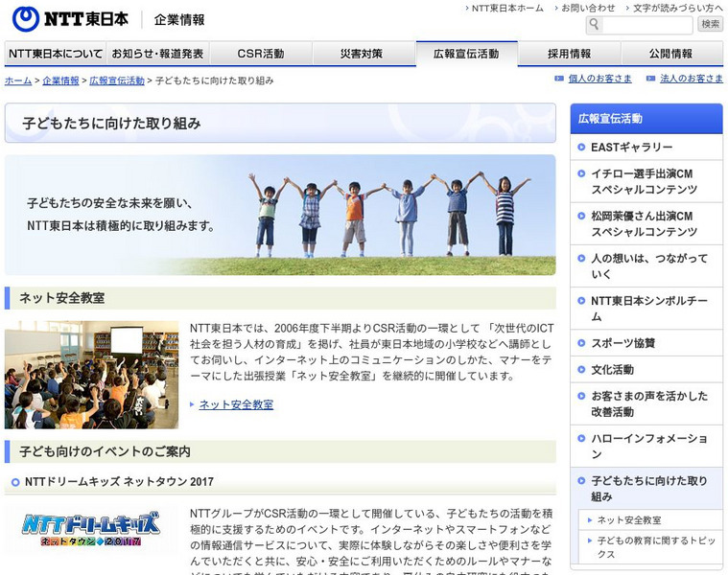Click bullet icon next to EASTギャラリー
Image resolution: width=728 pixels, height=575 pixels.
(x=581, y=147)
